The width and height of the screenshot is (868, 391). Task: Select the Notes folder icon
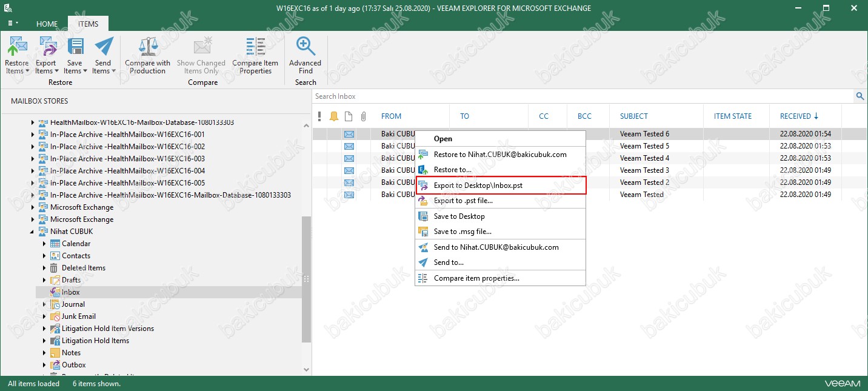point(55,353)
